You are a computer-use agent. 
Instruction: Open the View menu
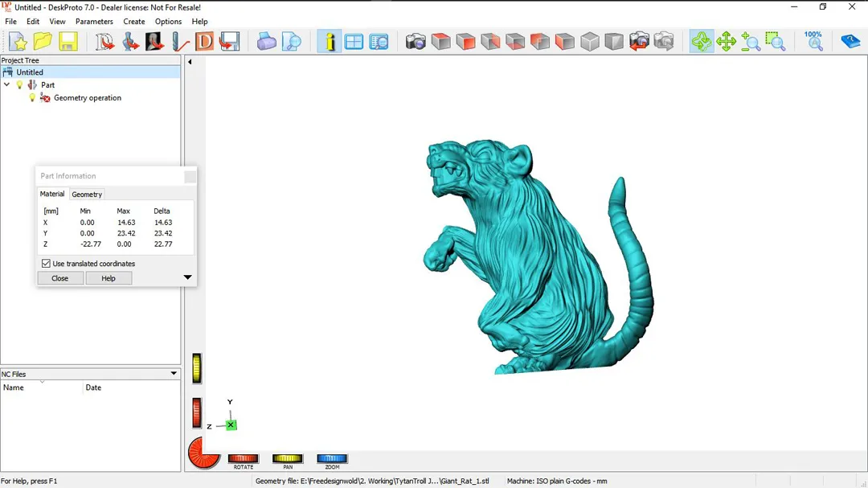pos(57,22)
